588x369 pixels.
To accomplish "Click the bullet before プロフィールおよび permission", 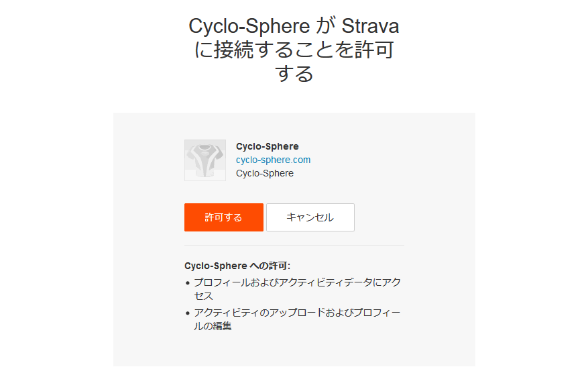I will point(188,282).
